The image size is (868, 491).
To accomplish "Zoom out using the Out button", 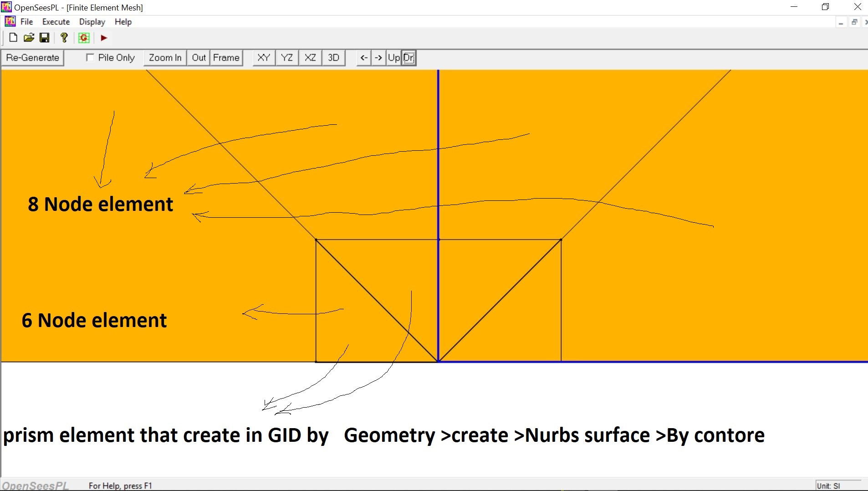I will pos(199,57).
